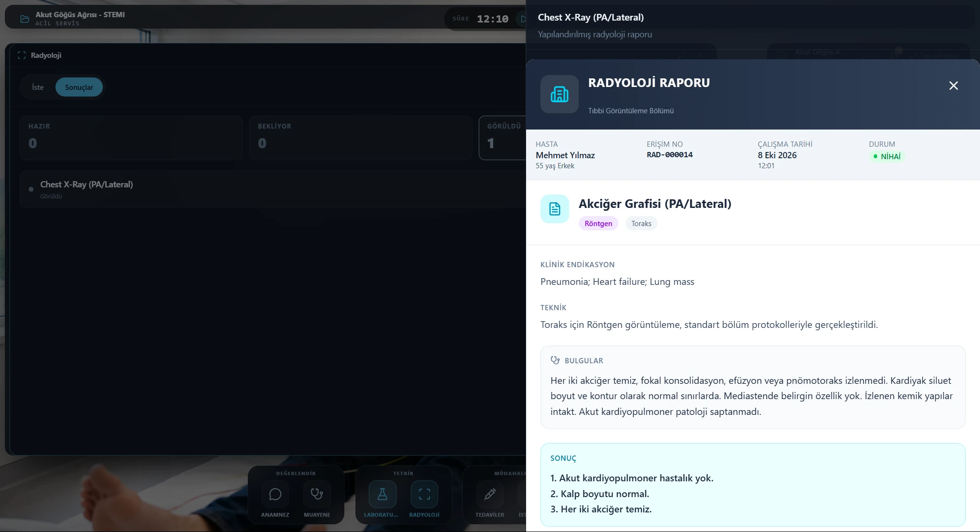Click the study date 8 Eki 2026
The height and width of the screenshot is (532, 980).
click(x=777, y=155)
